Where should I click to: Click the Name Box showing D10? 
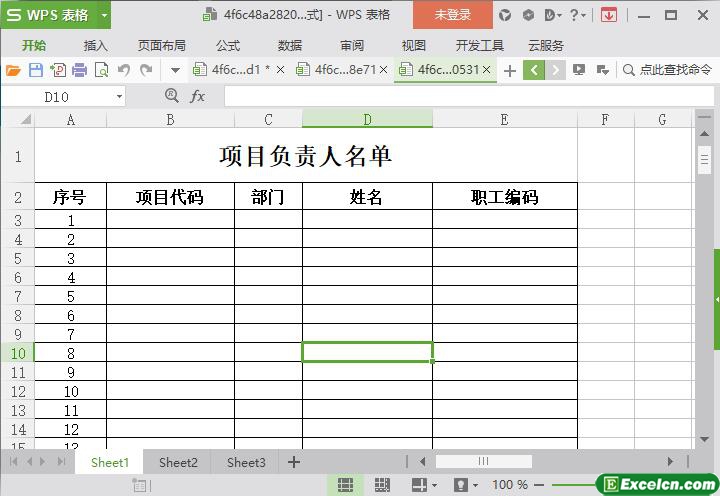pyautogui.click(x=57, y=97)
